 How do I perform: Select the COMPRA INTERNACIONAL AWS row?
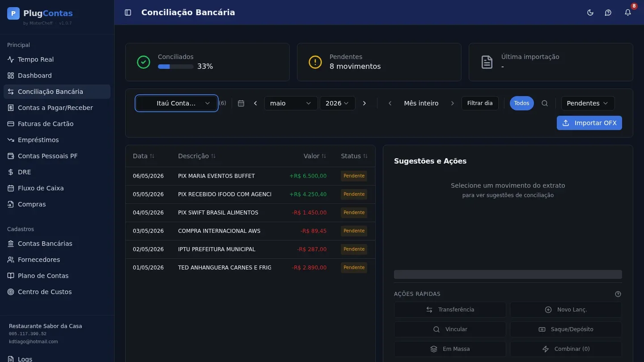250,231
